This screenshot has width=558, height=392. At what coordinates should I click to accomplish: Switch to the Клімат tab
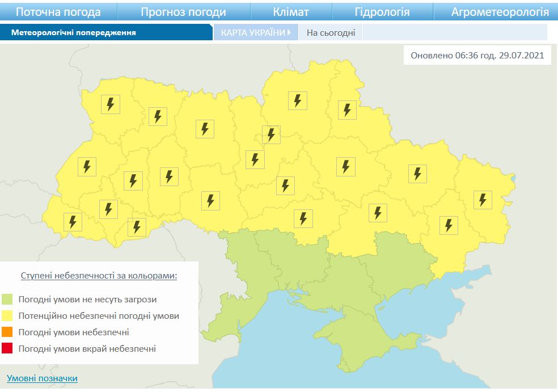tap(291, 12)
